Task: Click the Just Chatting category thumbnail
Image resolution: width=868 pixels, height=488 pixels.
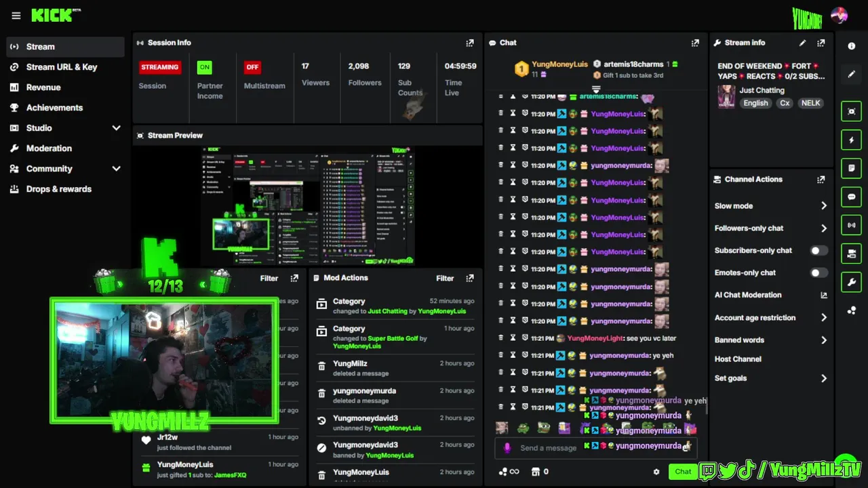Action: (726, 96)
